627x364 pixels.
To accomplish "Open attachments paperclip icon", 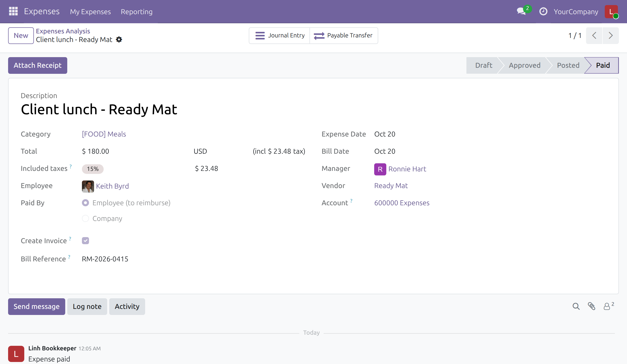I will tap(591, 306).
